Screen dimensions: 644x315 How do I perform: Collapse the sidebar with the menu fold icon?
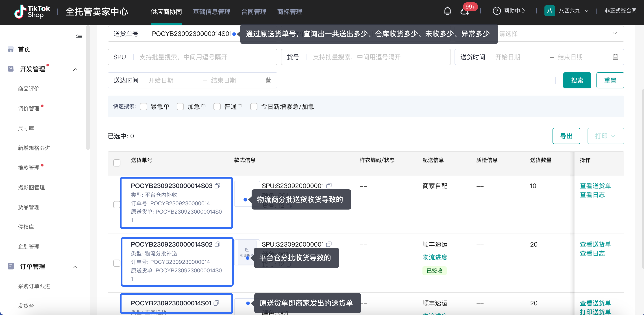tap(79, 36)
